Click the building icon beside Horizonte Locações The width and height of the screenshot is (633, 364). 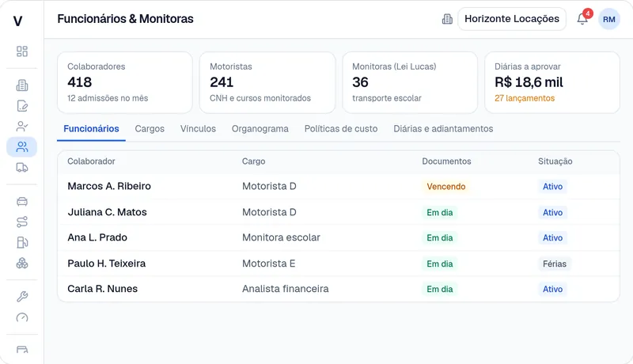447,19
